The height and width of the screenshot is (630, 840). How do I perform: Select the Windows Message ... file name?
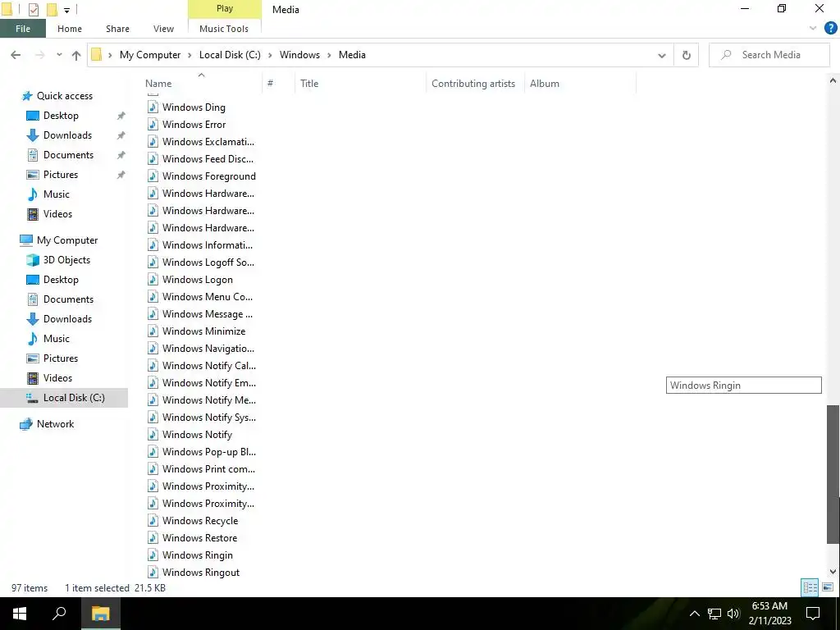tap(208, 314)
